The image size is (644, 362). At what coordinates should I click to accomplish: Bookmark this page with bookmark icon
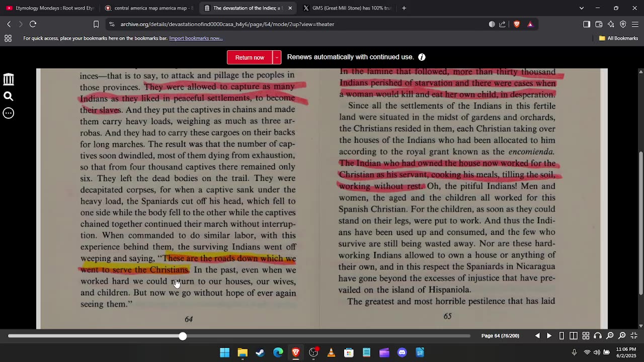click(96, 24)
